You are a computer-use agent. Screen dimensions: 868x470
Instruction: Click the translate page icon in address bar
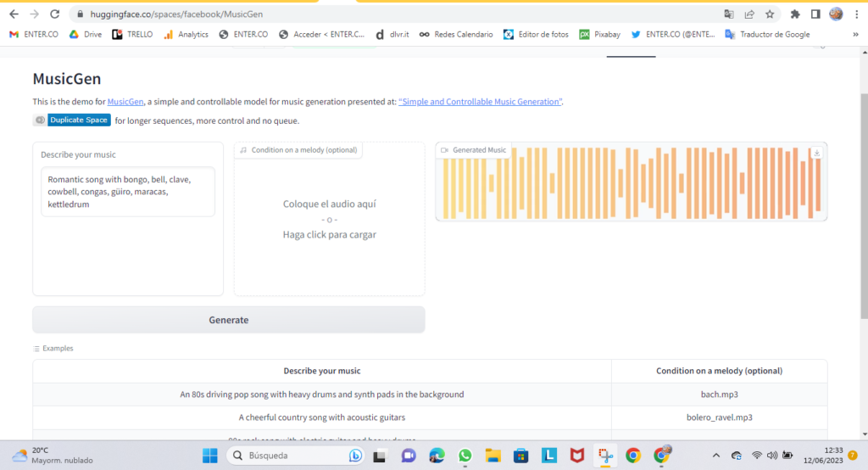click(728, 14)
